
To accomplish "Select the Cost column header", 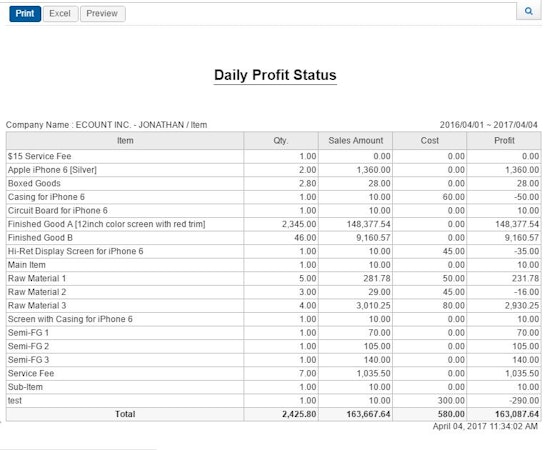I will pyautogui.click(x=430, y=141).
